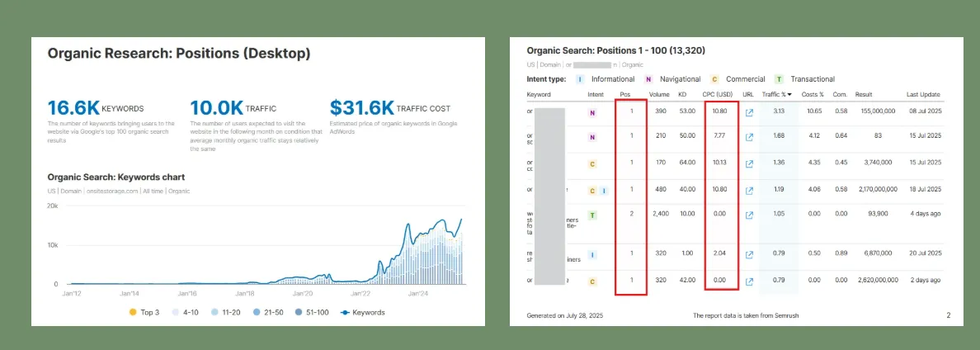Click the Jan'22 label on chart axis
980x350 pixels.
pyautogui.click(x=360, y=292)
